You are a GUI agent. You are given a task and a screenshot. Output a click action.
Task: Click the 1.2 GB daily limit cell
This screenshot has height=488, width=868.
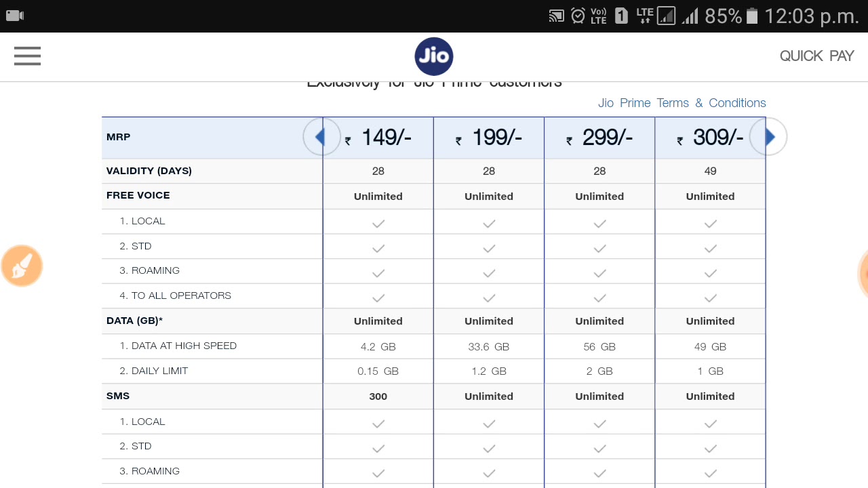(489, 371)
